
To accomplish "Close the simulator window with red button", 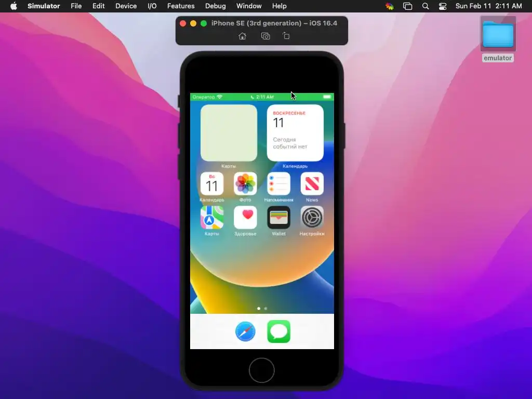I will click(183, 23).
